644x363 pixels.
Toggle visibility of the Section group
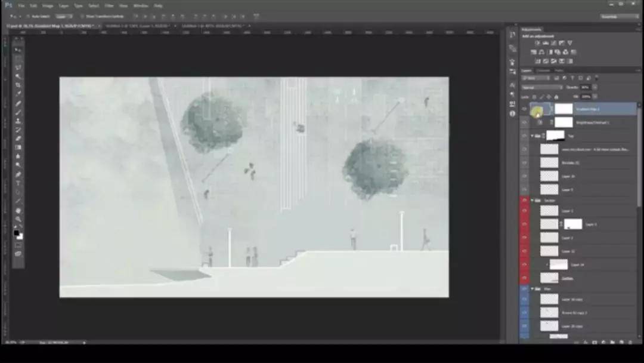click(525, 200)
